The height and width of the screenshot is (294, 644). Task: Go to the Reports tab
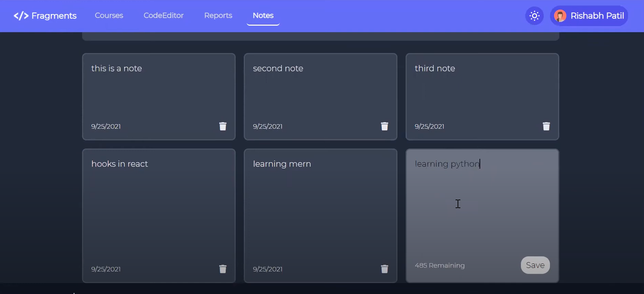pyautogui.click(x=218, y=15)
